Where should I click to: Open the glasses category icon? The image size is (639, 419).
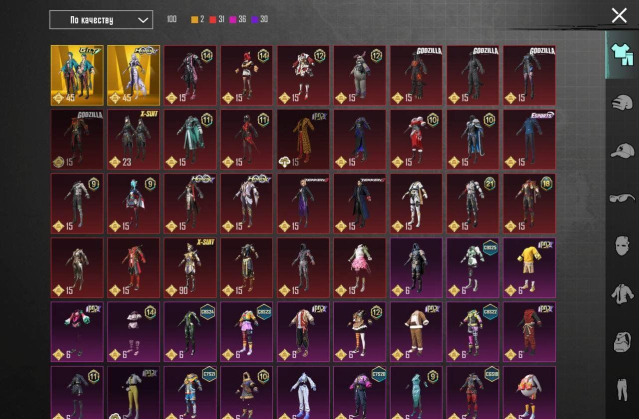coord(622,197)
